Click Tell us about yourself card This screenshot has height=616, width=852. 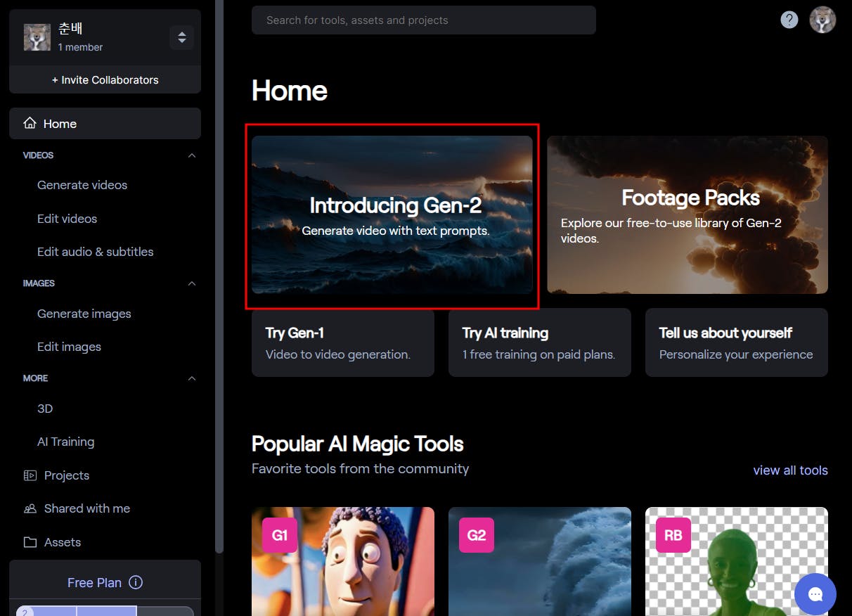(x=737, y=342)
